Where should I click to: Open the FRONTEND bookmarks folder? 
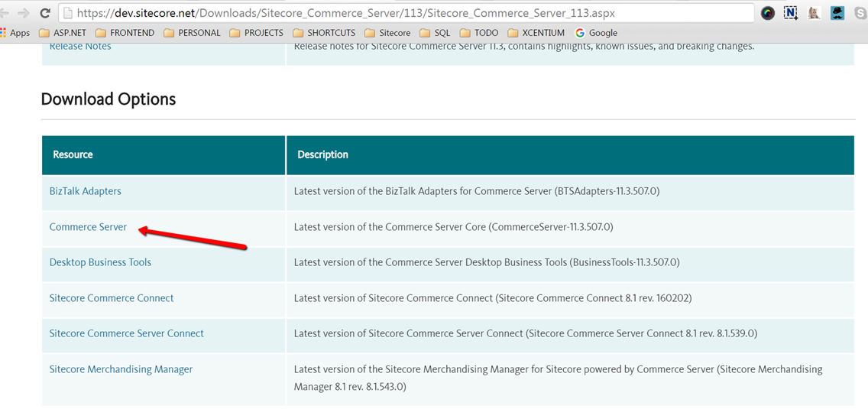click(x=125, y=33)
